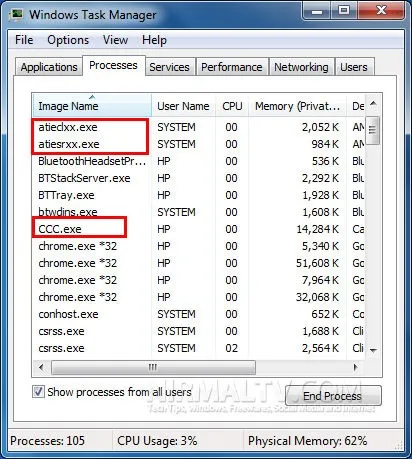The image size is (412, 459).
Task: Click the 984 K memory value
Action: pos(325,144)
